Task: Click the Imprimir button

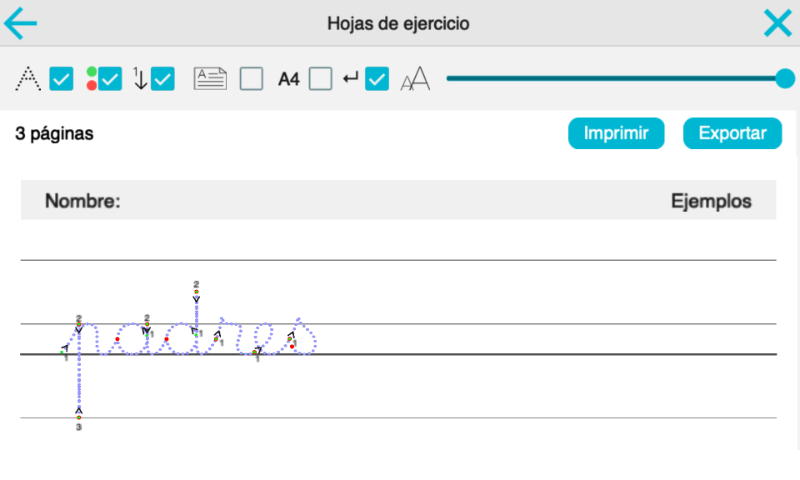Action: [x=616, y=133]
